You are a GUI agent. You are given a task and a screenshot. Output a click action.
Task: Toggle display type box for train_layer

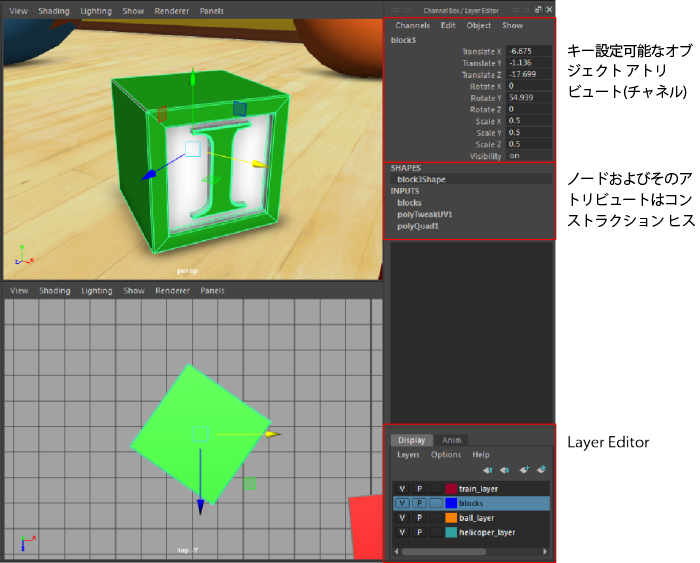[x=436, y=488]
